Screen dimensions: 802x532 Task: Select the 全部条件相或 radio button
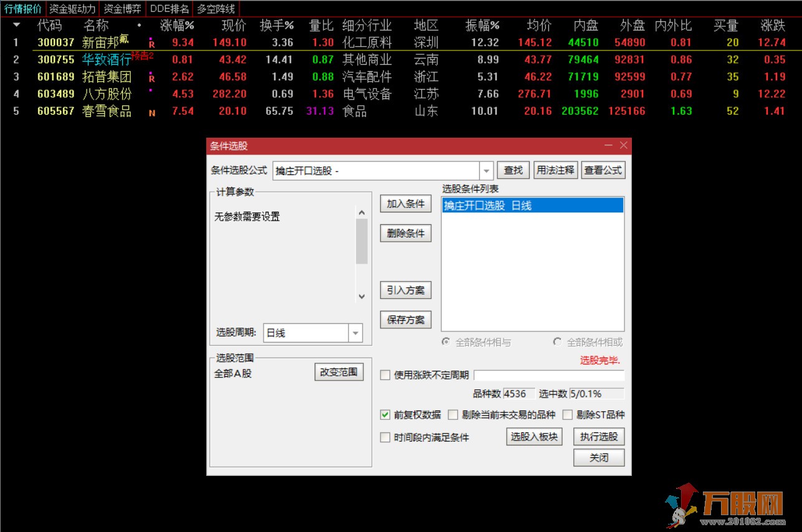(x=557, y=342)
